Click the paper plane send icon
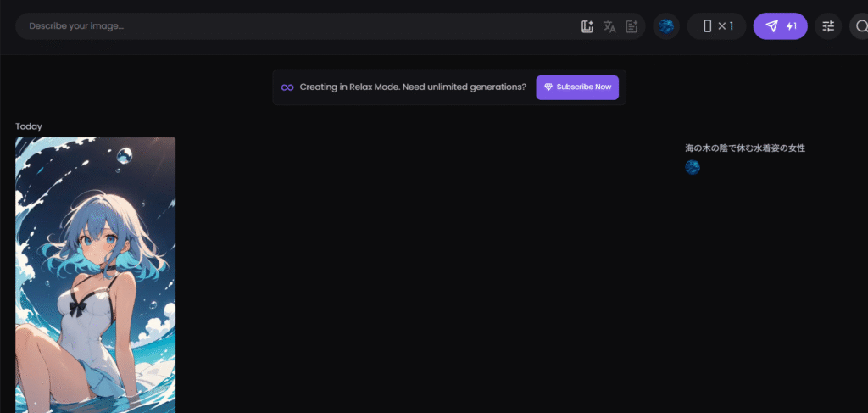The image size is (868, 413). click(x=771, y=26)
